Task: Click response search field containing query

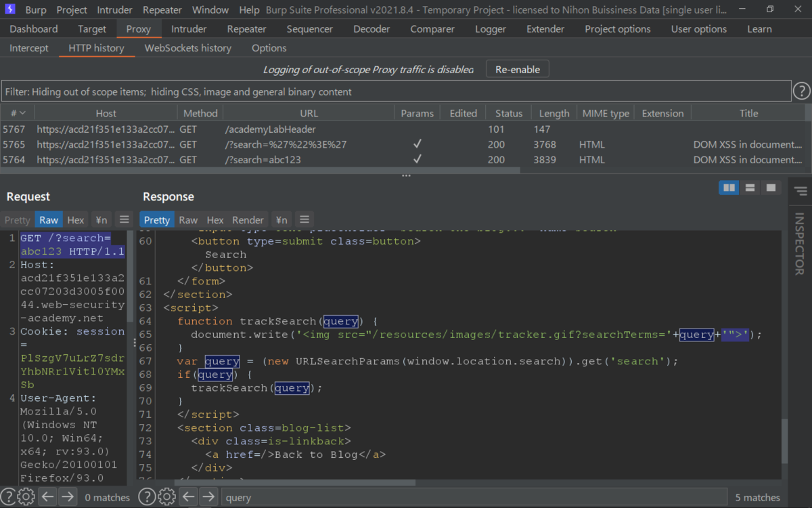Action: (474, 497)
